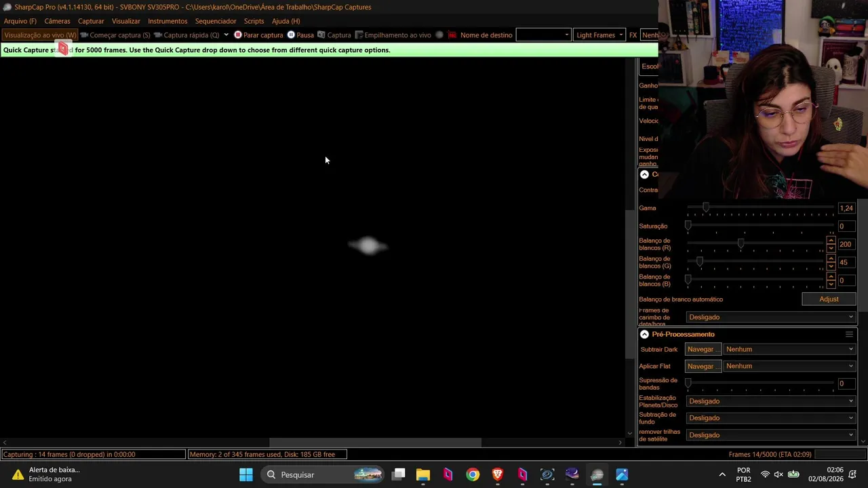Image resolution: width=868 pixels, height=488 pixels.
Task: Click the Saturn image in preview
Action: click(x=368, y=245)
